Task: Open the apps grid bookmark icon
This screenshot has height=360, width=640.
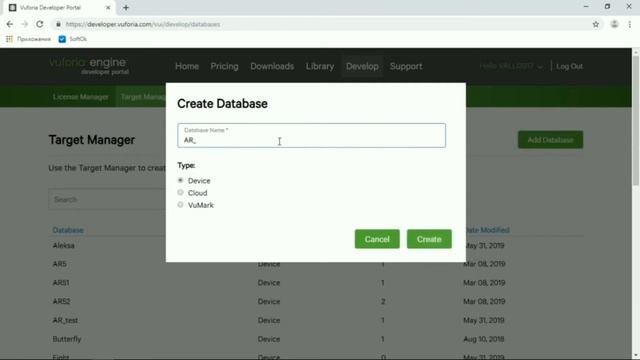Action: 9,39
